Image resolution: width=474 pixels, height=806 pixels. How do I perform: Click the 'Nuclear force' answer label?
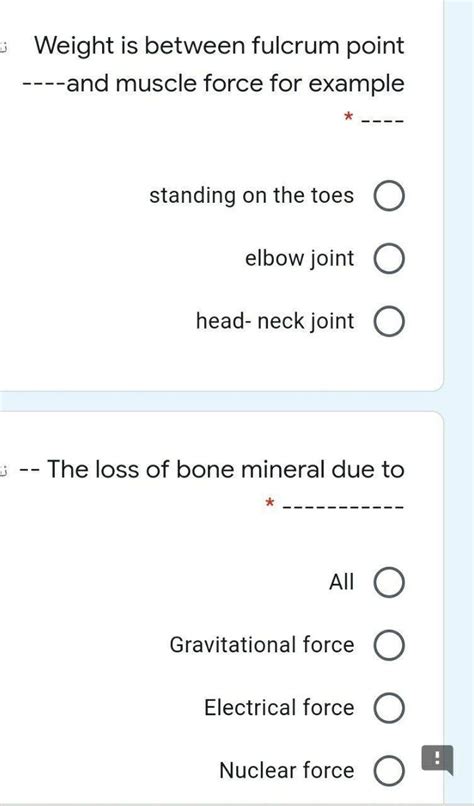[x=287, y=770]
